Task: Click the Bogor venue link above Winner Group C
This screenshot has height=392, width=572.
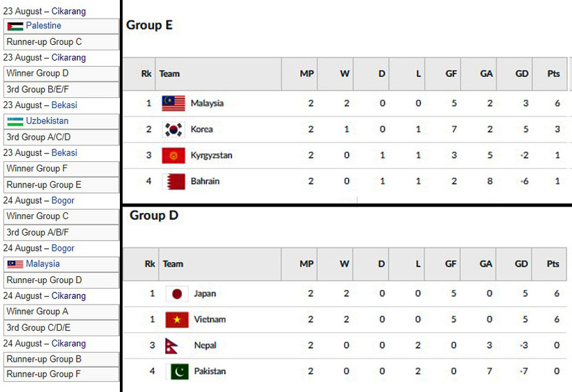Action: point(63,200)
